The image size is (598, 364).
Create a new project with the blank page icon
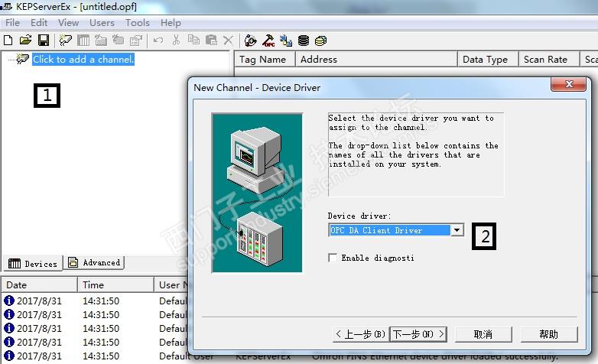[x=8, y=40]
